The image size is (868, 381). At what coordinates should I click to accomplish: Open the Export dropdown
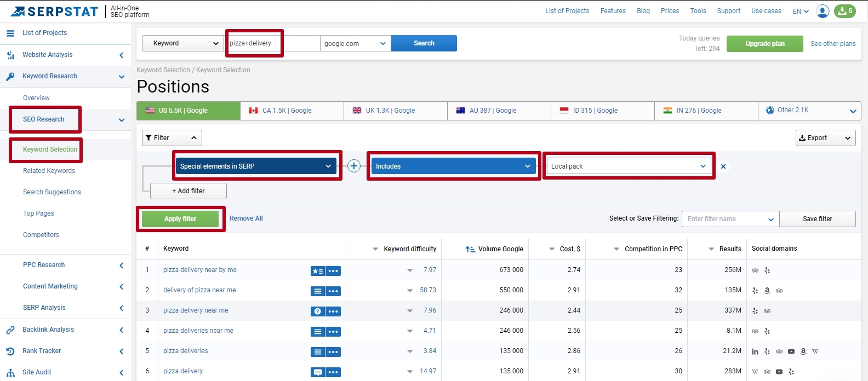[x=825, y=138]
